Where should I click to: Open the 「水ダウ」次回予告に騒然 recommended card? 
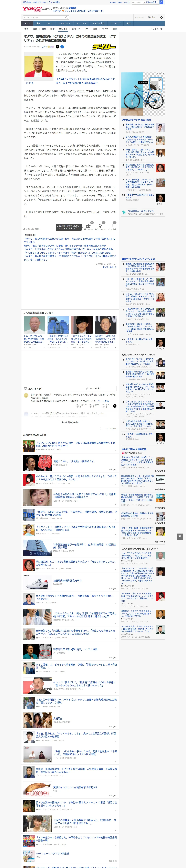(58, 332)
